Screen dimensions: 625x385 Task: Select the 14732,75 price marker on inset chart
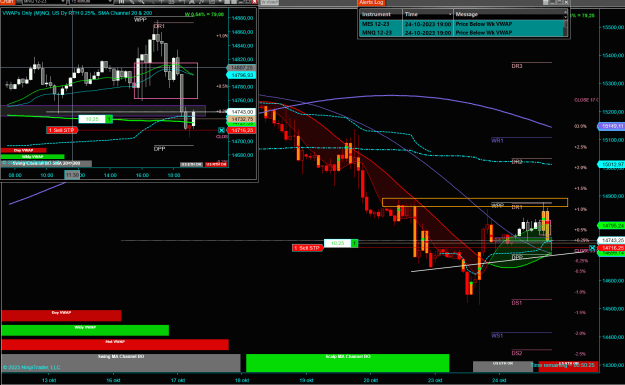click(242, 119)
